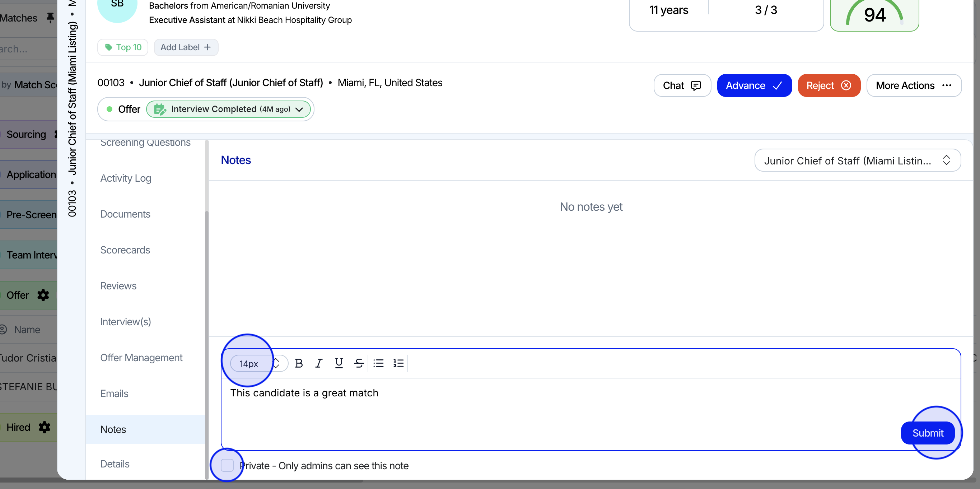
Task: Apply underline formatting to the note text
Action: pyautogui.click(x=339, y=363)
